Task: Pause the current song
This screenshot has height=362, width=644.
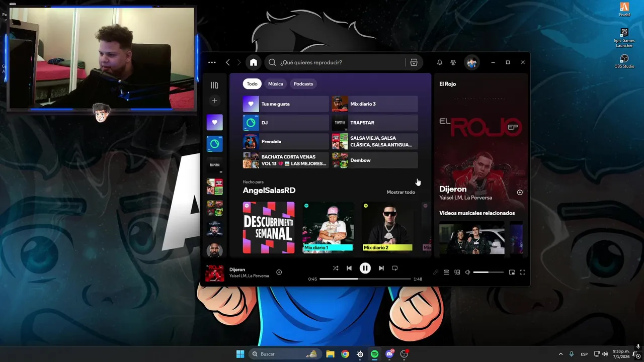Action: point(365,268)
